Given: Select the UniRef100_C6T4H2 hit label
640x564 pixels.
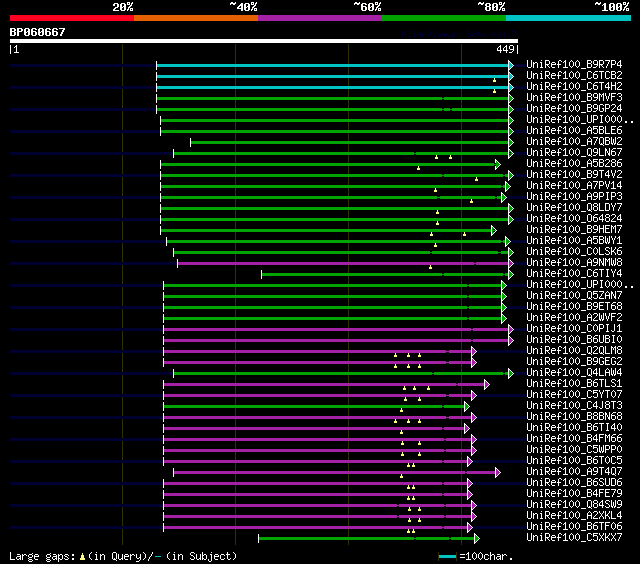Looking at the screenshot, I should coord(574,87).
